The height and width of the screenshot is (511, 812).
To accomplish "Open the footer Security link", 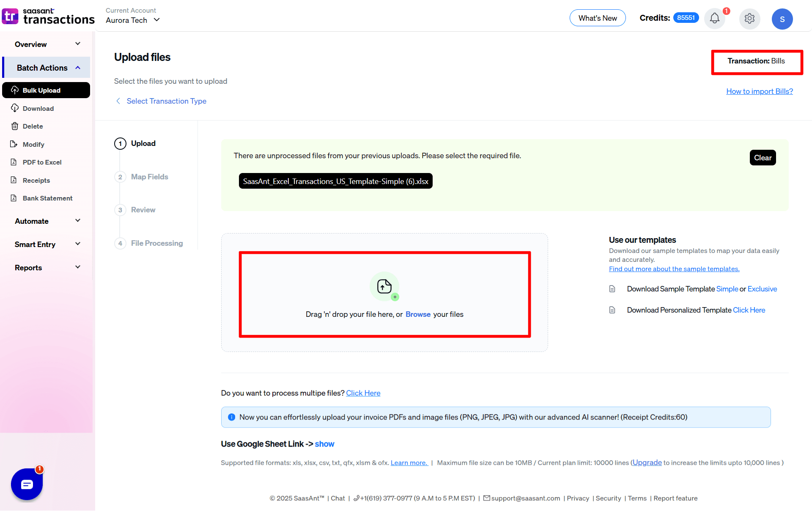I will click(x=608, y=498).
